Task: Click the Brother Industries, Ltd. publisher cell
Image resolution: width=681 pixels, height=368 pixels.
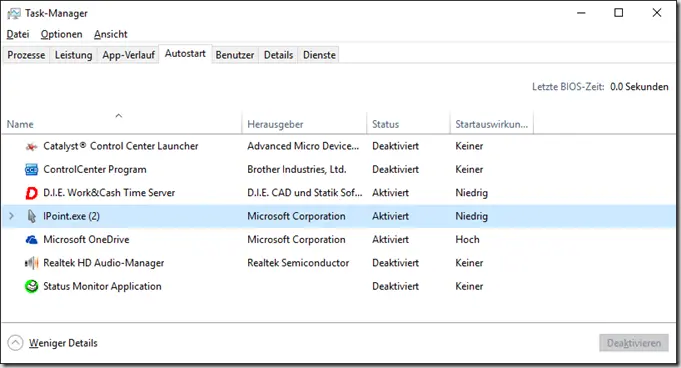Action: 297,169
